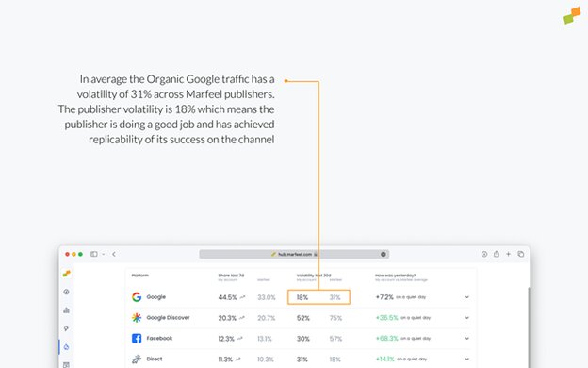Open dropdown arrow beside sidebar toggle

pyautogui.click(x=103, y=254)
